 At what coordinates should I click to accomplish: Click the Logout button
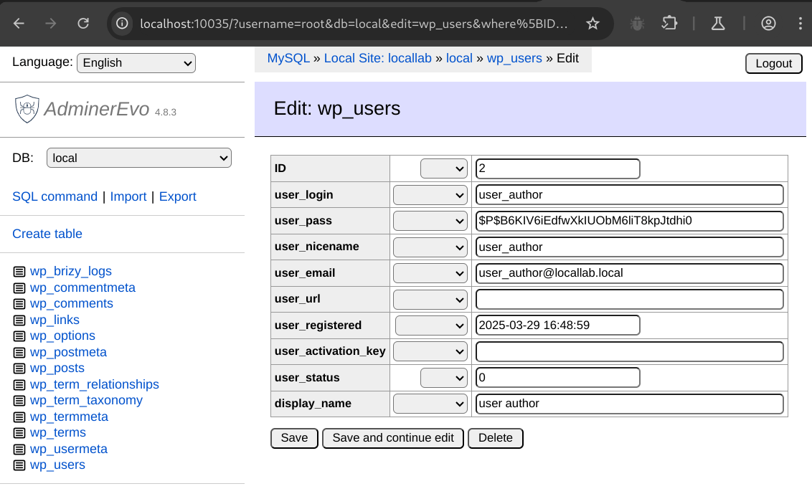(773, 63)
